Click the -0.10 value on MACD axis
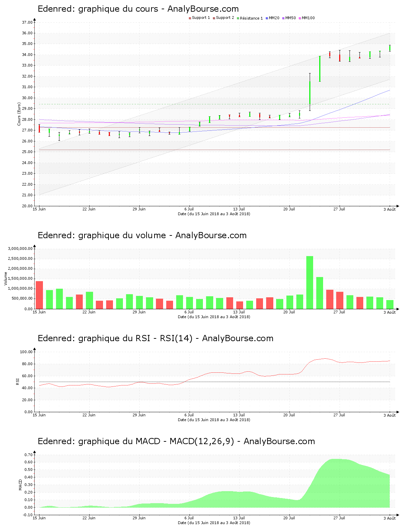 point(28,515)
